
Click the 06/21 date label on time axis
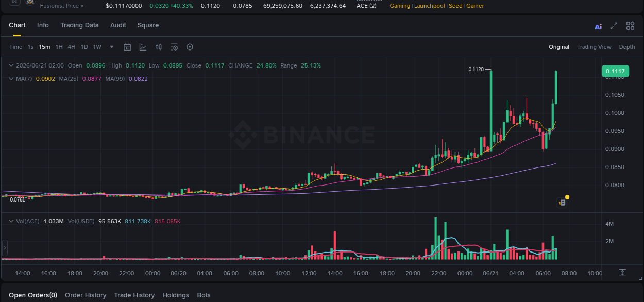point(490,273)
